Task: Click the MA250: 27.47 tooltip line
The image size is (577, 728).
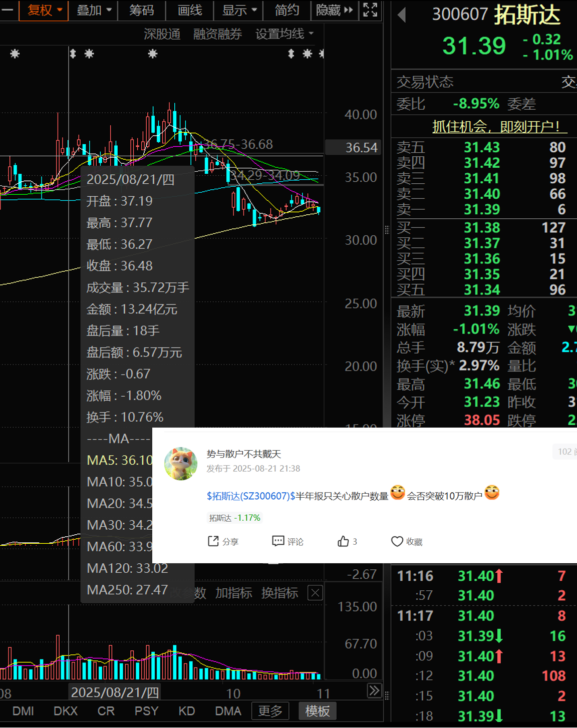Action: [127, 590]
